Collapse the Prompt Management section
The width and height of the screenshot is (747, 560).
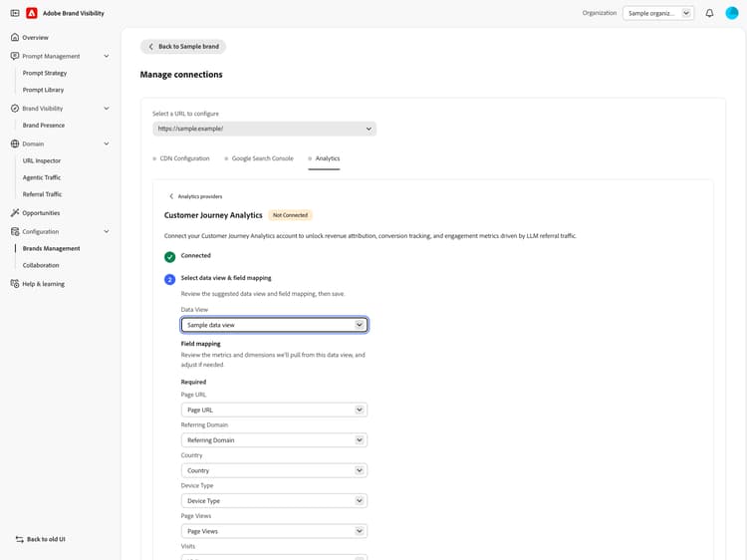click(x=107, y=56)
